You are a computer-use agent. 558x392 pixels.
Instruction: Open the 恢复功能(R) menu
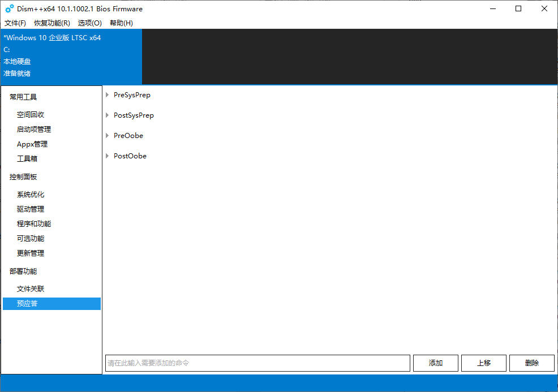(x=51, y=23)
